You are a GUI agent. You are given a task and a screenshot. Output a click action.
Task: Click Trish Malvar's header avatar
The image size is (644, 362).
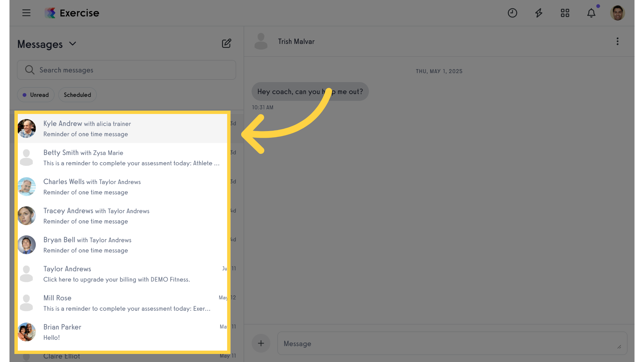(261, 41)
